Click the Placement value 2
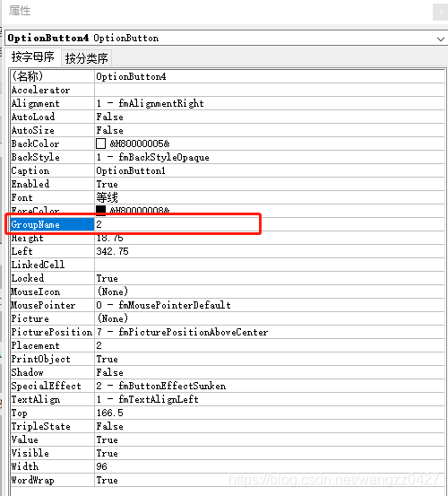Viewport: 448px width, 496px height. pyautogui.click(x=99, y=345)
